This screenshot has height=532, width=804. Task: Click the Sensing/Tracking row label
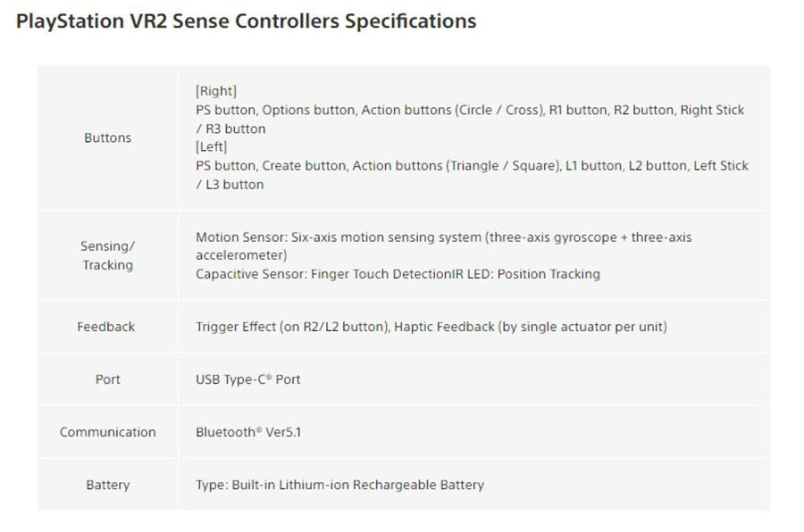click(107, 255)
